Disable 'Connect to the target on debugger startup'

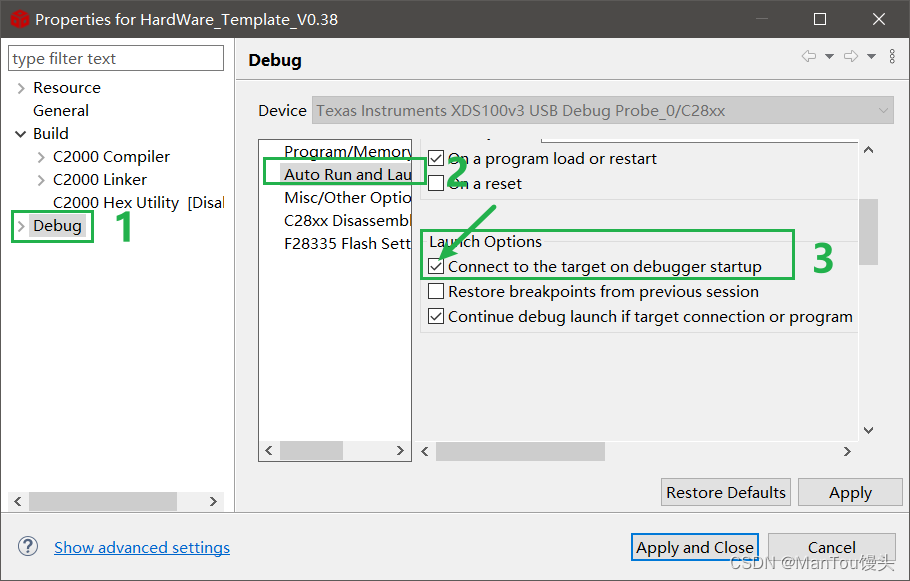click(x=437, y=266)
